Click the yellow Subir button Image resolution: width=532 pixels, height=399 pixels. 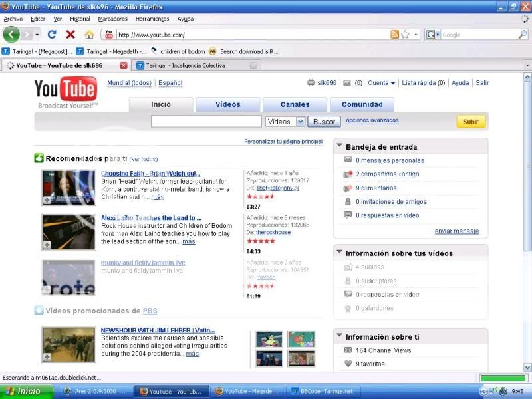point(471,122)
